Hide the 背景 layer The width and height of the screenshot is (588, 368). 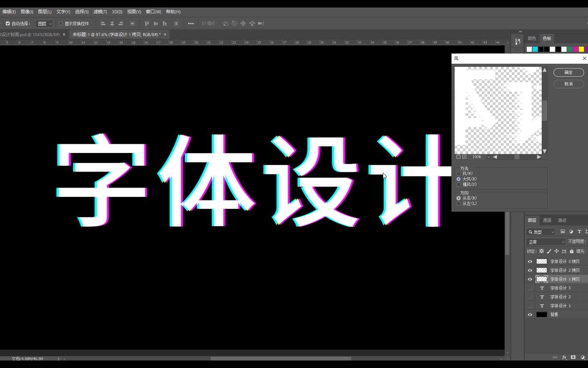530,315
